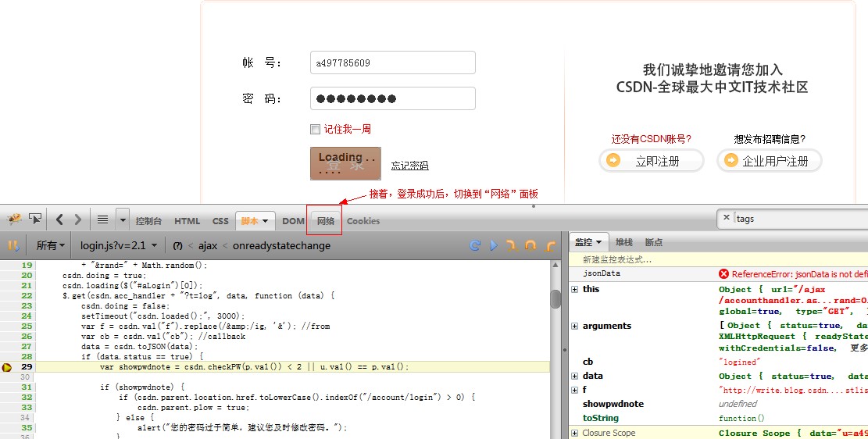The image size is (868, 439).
Task: Go back with the left arrow
Action: (x=59, y=219)
